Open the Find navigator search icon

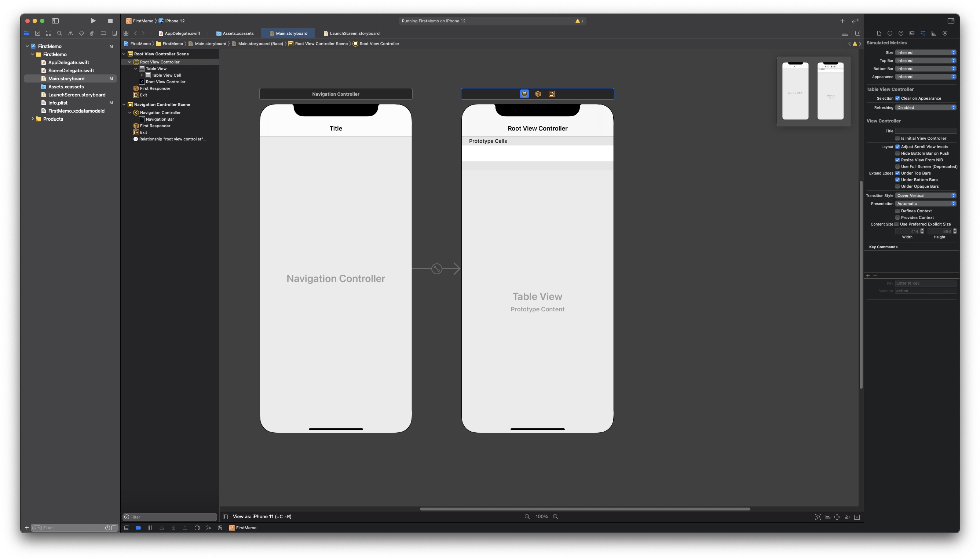59,33
